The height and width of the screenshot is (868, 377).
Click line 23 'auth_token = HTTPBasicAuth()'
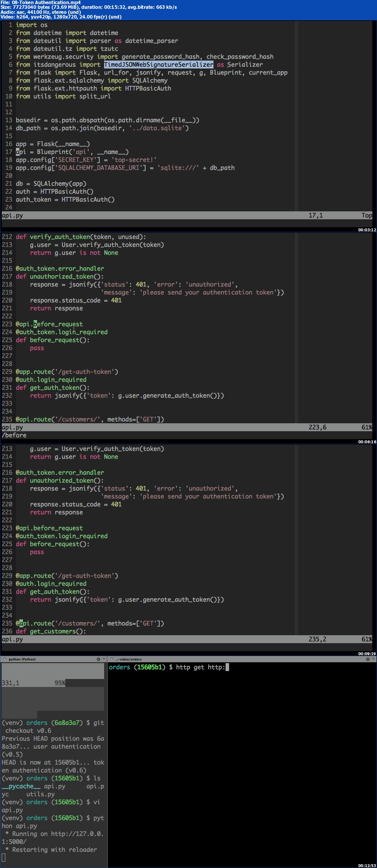pos(65,200)
